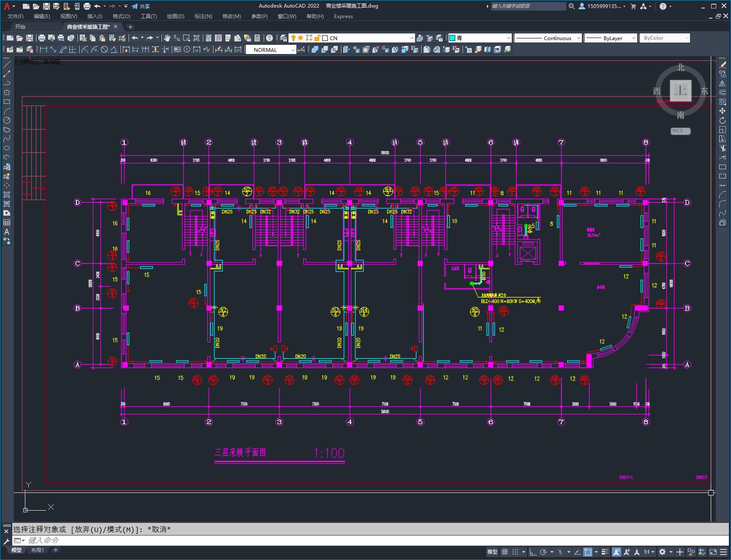Toggle annotation visibility in status bar
The image size is (731, 560).
[617, 552]
